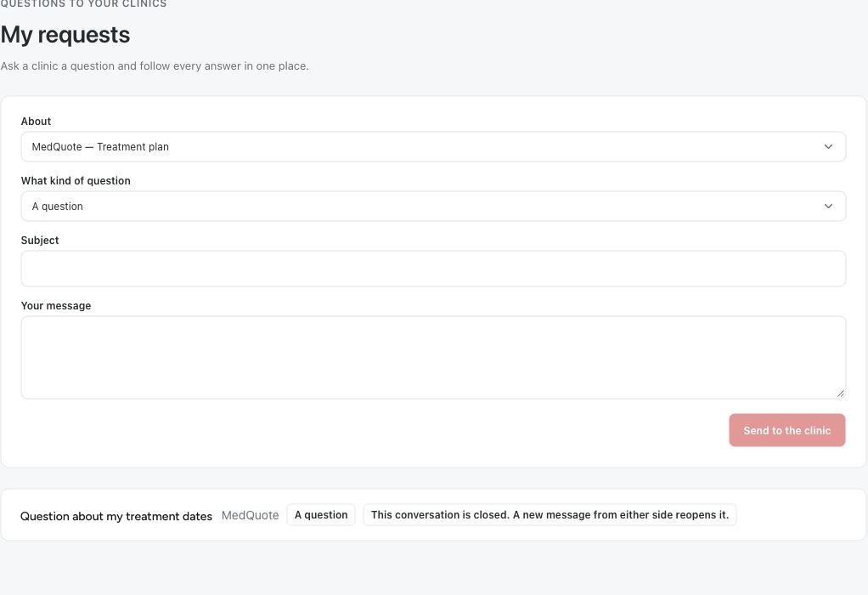Click the Send to the clinic button
The image size is (868, 595).
click(786, 430)
